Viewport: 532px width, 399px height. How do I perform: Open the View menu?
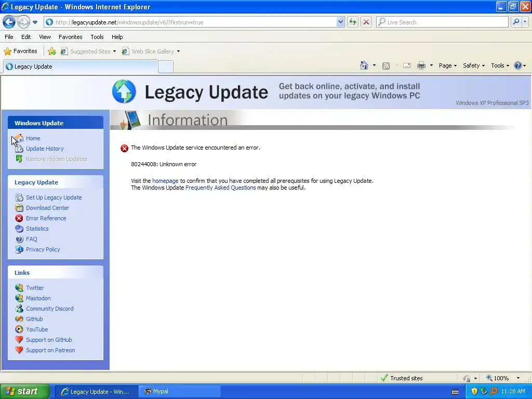(45, 37)
